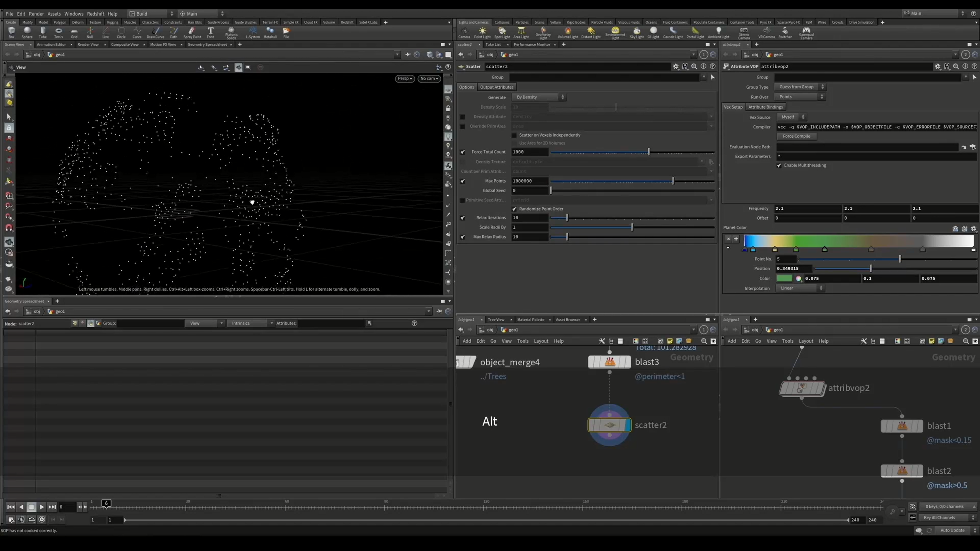The height and width of the screenshot is (551, 980).
Task: Click the Spot Light shelf icon
Action: (x=502, y=33)
